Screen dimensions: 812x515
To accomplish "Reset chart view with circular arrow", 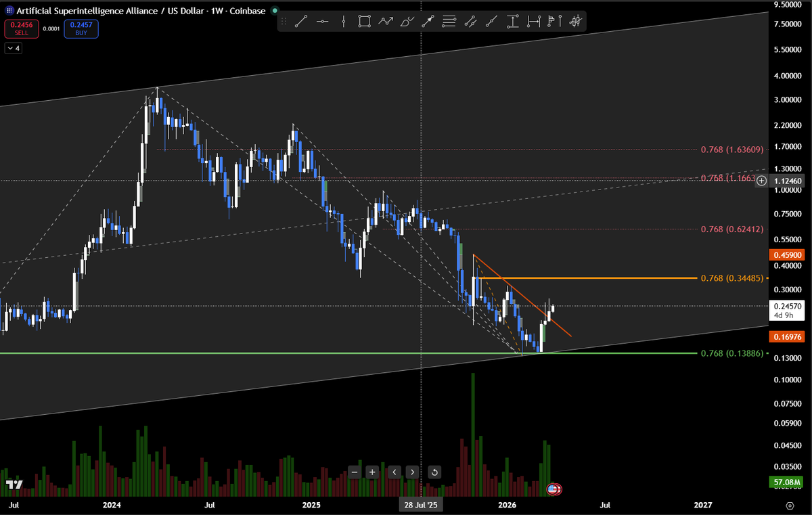I will [x=435, y=472].
